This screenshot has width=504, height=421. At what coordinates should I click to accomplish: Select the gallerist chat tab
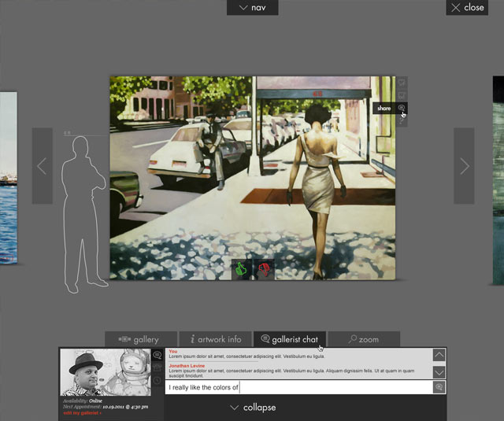(x=290, y=339)
